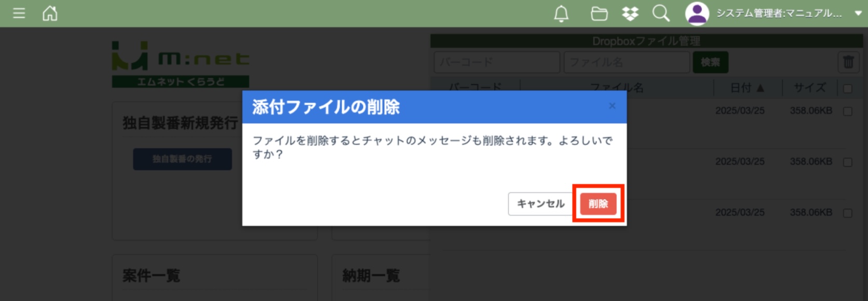Click the user avatar icon
Image resolution: width=868 pixels, height=301 pixels.
click(697, 14)
